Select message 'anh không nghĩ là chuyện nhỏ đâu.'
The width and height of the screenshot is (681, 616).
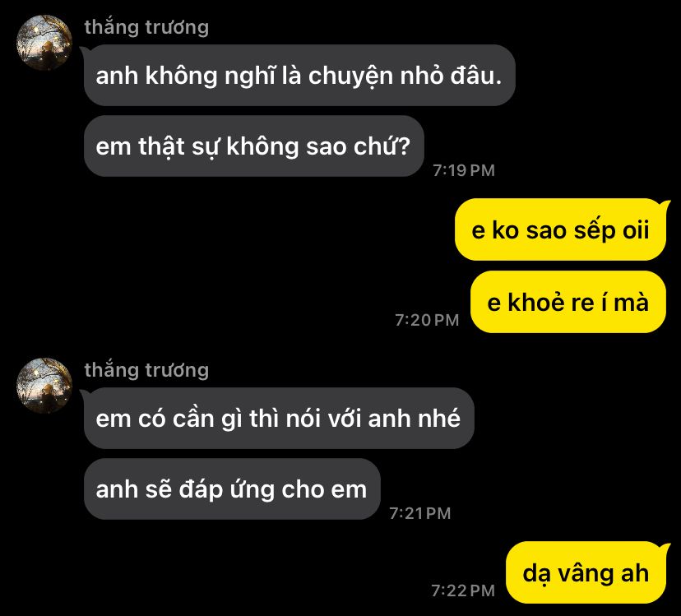(299, 75)
